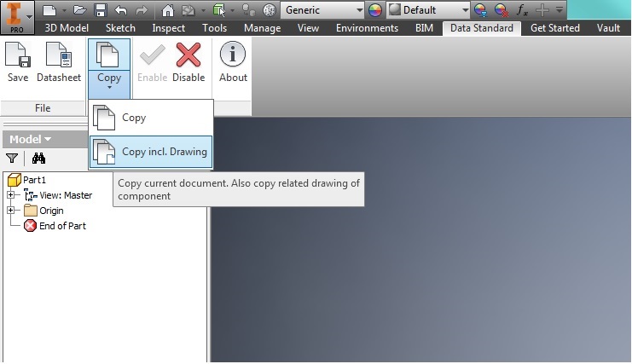Click the material sphere icon beside Generic

(x=270, y=10)
